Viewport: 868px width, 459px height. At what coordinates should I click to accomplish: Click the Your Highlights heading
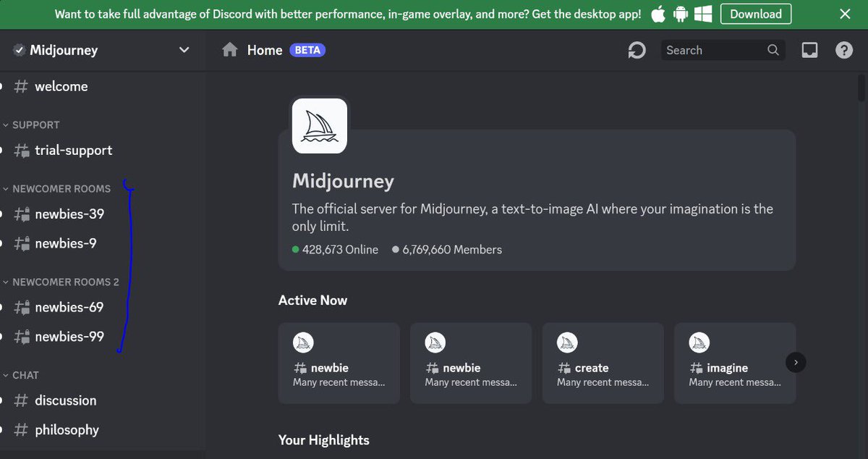click(324, 439)
